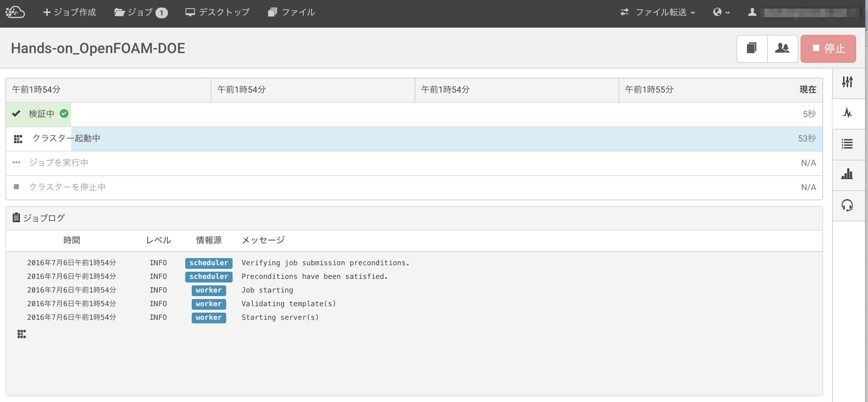Select the クラスター起動中 status row
Image resolution: width=868 pixels, height=402 pixels.
414,139
